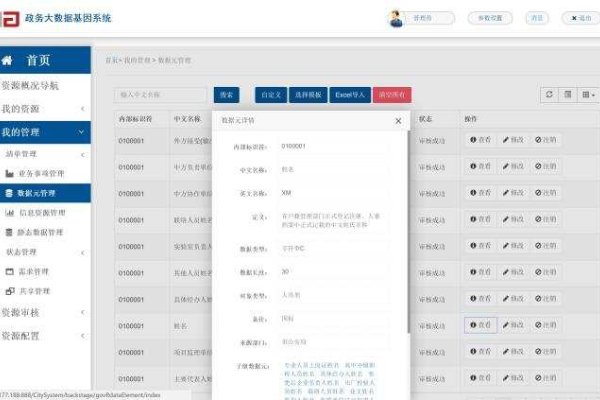Collapse the 我的管理 sidebar section
The height and width of the screenshot is (400, 600).
(45, 132)
